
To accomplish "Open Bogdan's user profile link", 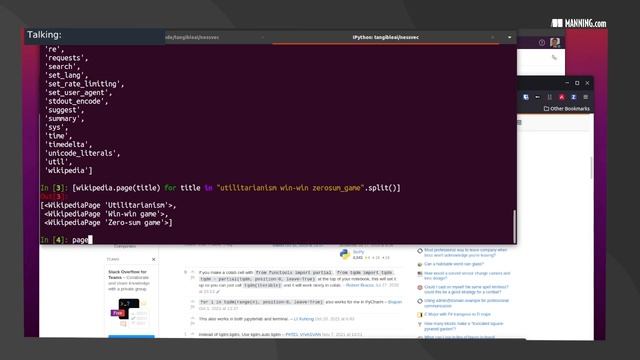I will tap(395, 302).
